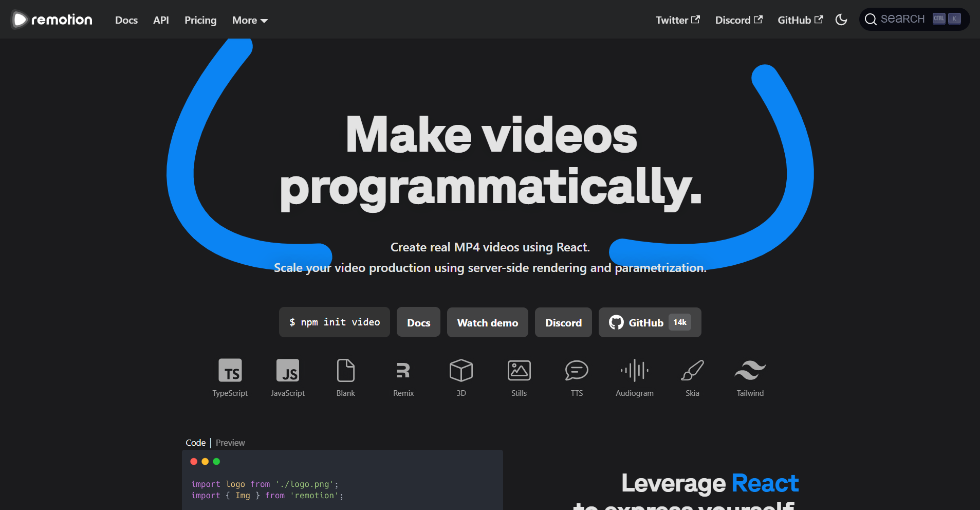The image size is (980, 510).
Task: Expand the More dropdown menu
Action: tap(250, 20)
